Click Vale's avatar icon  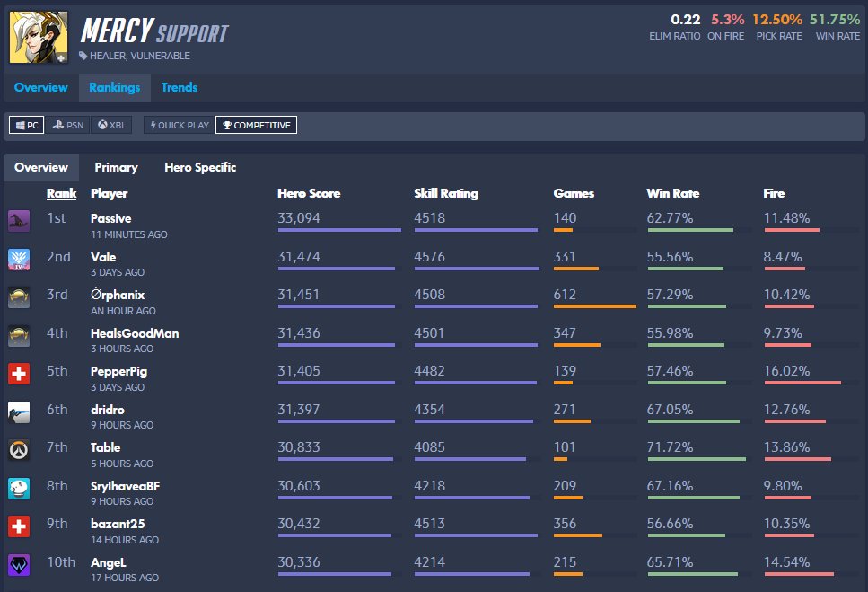click(x=19, y=260)
